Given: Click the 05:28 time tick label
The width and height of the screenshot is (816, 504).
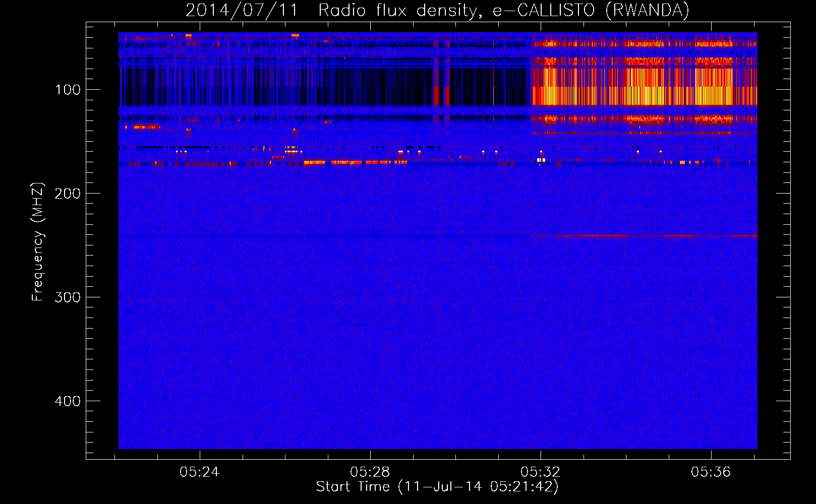Looking at the screenshot, I should [370, 472].
